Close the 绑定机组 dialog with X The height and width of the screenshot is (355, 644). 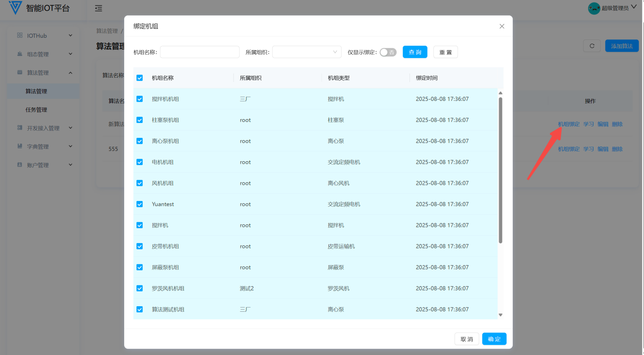pos(502,26)
